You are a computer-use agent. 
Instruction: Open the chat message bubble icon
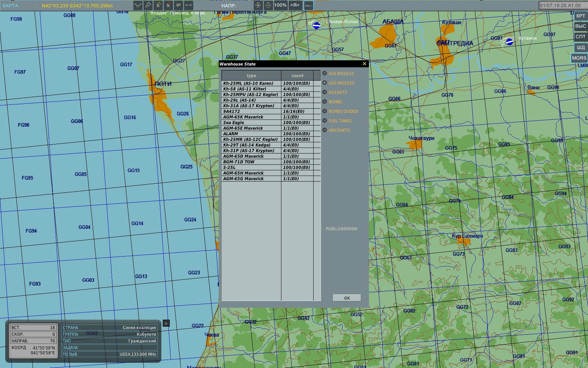pyautogui.click(x=178, y=5)
